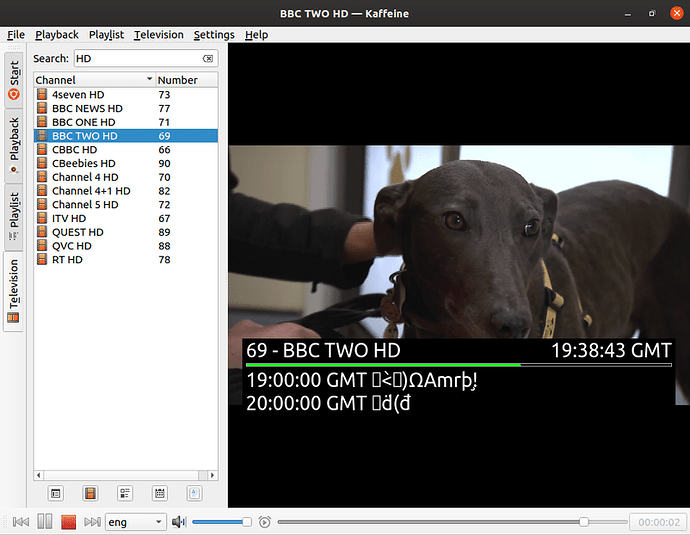Click left arrow of horizontal list scrollbar
This screenshot has width=690, height=535.
tap(39, 475)
